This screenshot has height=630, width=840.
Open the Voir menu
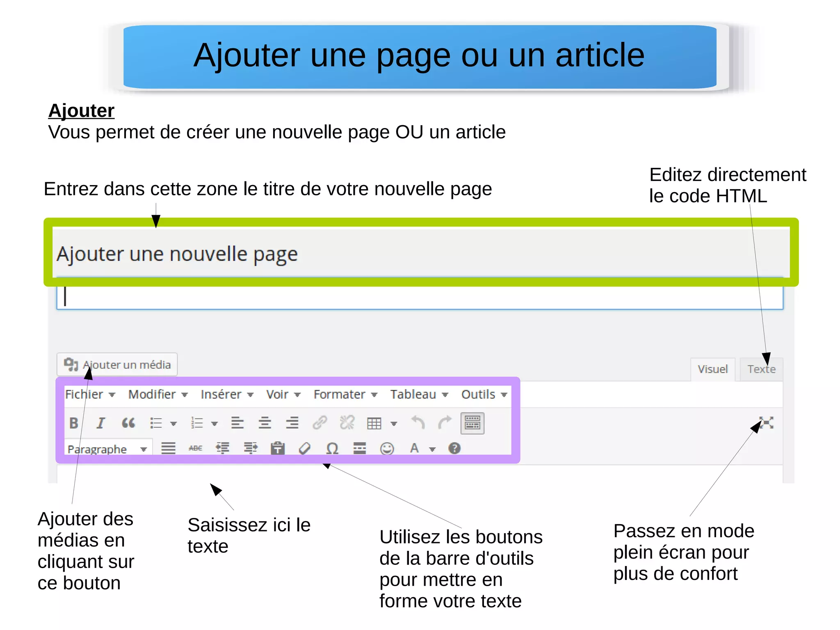tap(283, 394)
